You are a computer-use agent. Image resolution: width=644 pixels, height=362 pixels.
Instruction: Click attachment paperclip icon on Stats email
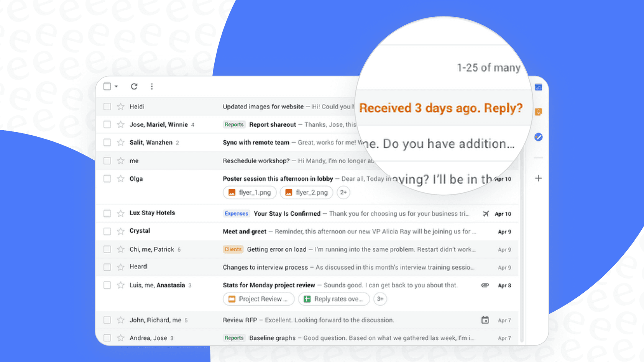485,285
